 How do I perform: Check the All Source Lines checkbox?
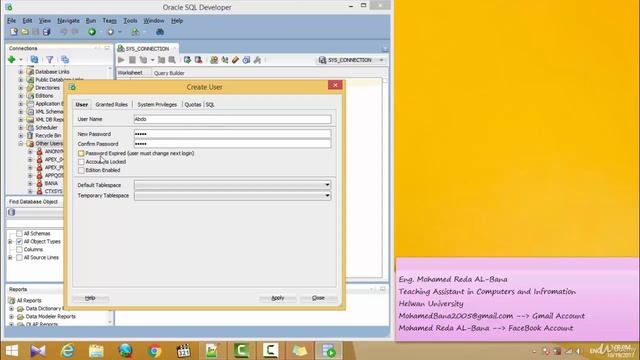(x=19, y=258)
